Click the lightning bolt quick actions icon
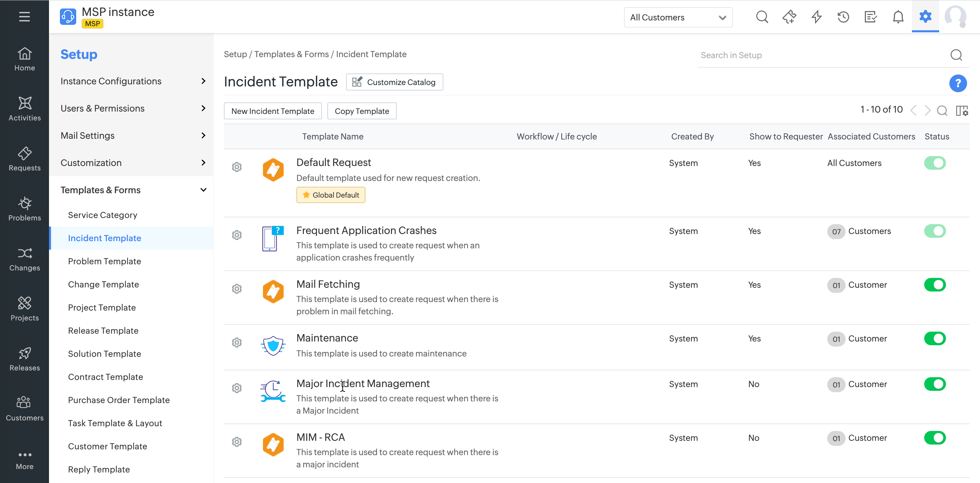 816,17
